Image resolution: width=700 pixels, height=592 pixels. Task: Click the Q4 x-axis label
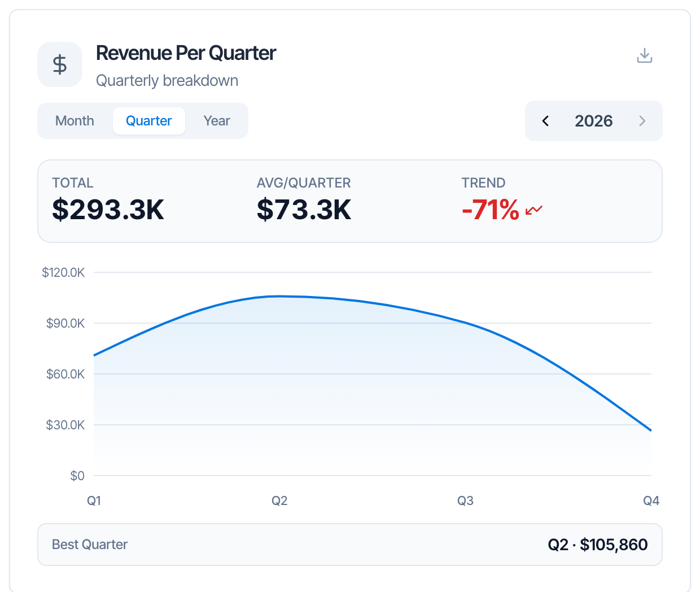pos(651,500)
